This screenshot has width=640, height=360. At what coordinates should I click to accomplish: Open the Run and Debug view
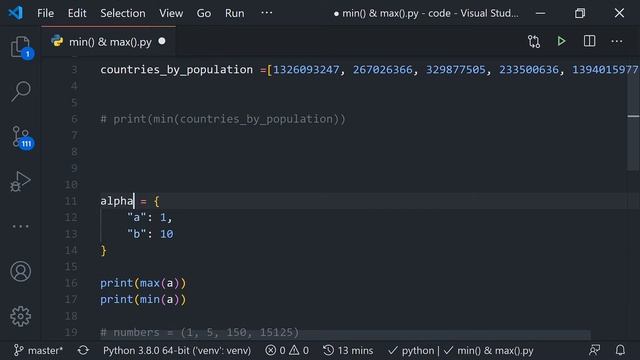pos(20,182)
